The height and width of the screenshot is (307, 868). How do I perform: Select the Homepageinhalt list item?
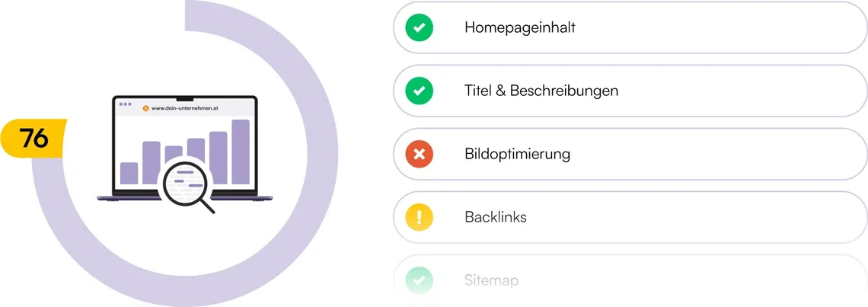tap(630, 28)
